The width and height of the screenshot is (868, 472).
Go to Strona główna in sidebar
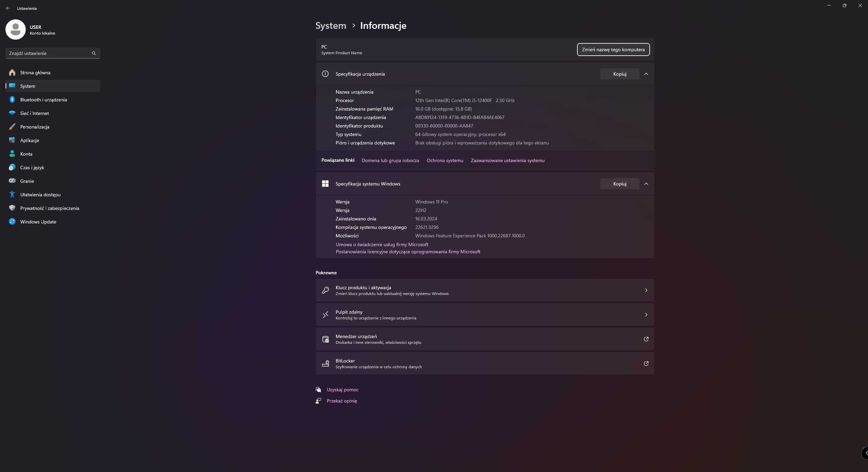pos(53,72)
